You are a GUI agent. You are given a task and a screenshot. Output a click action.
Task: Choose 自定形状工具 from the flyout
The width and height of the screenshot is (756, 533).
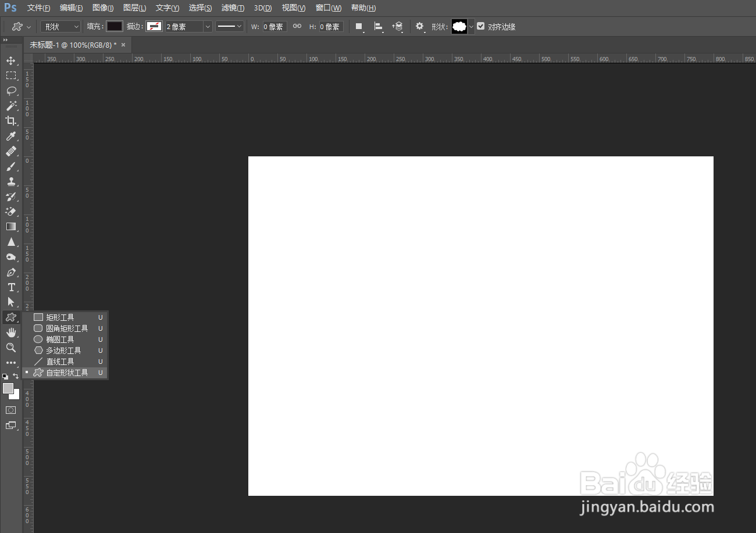[x=65, y=373]
